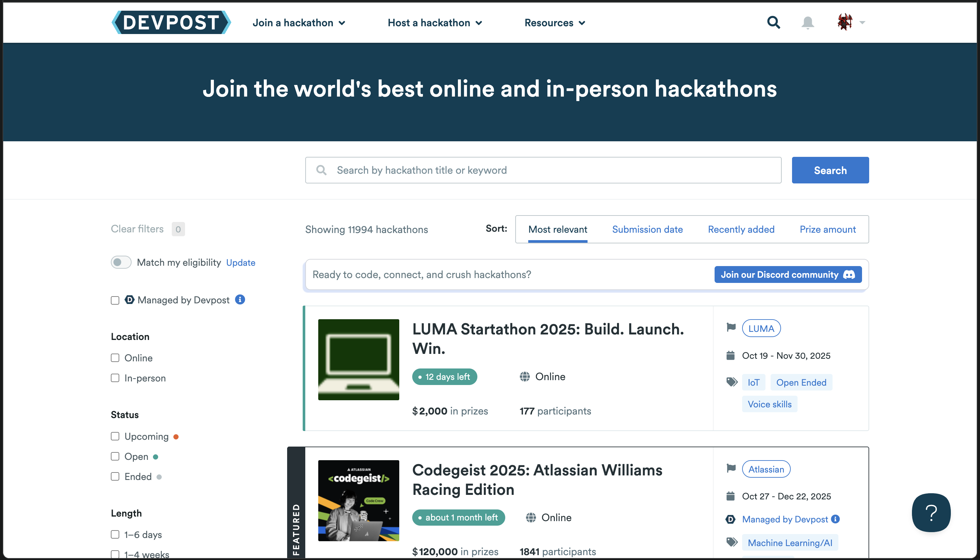Click the dropdown arrow beside the avatar
Image resolution: width=980 pixels, height=560 pixels.
pyautogui.click(x=862, y=22)
